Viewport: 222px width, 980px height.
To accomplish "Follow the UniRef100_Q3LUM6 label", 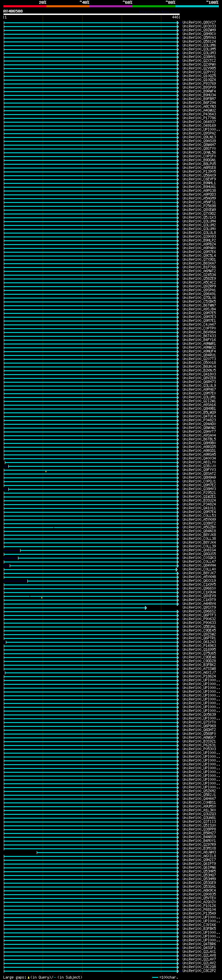I will [x=199, y=45].
